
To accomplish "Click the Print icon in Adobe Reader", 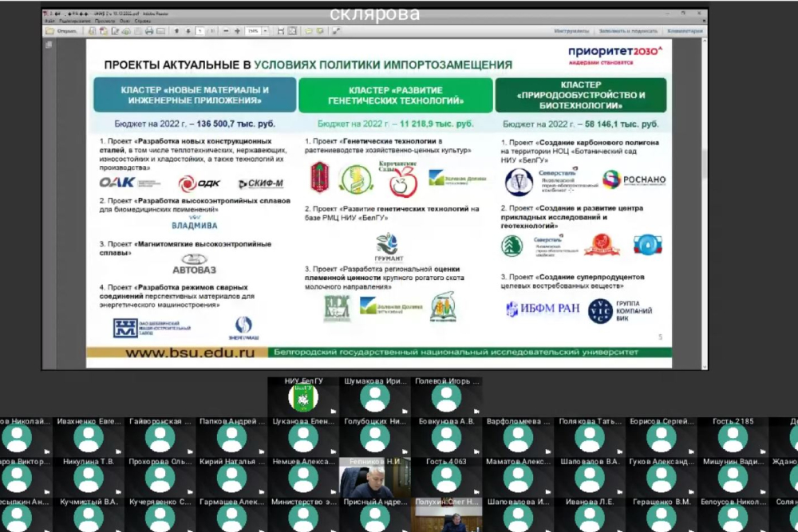I will click(149, 31).
